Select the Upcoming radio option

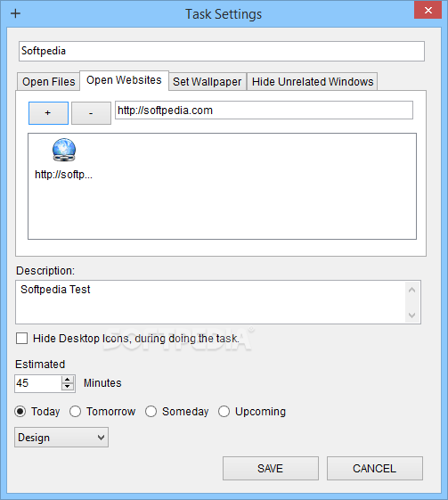(224, 412)
